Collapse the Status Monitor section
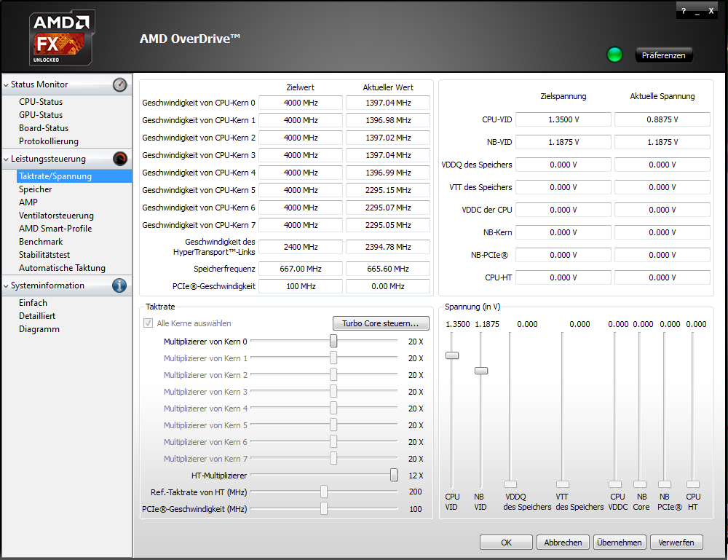Screen dimensions: 728x560 tap(6, 85)
